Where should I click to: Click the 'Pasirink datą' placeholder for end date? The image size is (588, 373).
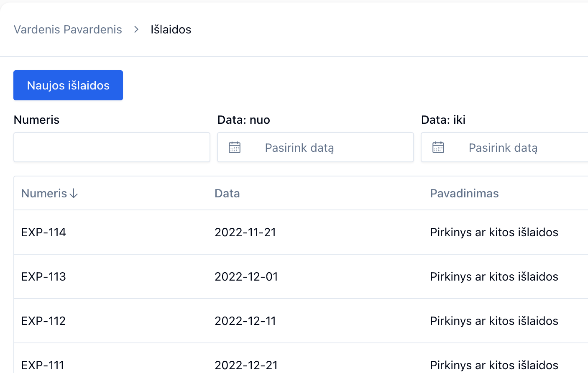[503, 147]
